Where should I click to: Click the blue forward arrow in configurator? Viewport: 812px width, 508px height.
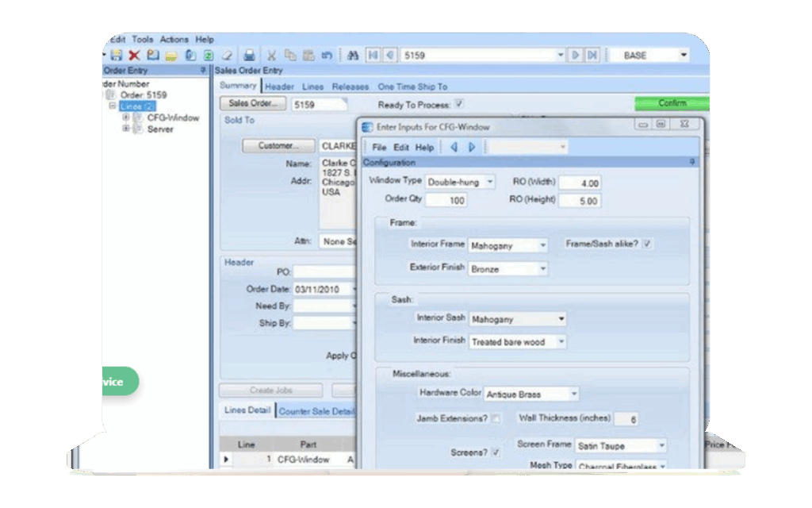click(x=472, y=147)
